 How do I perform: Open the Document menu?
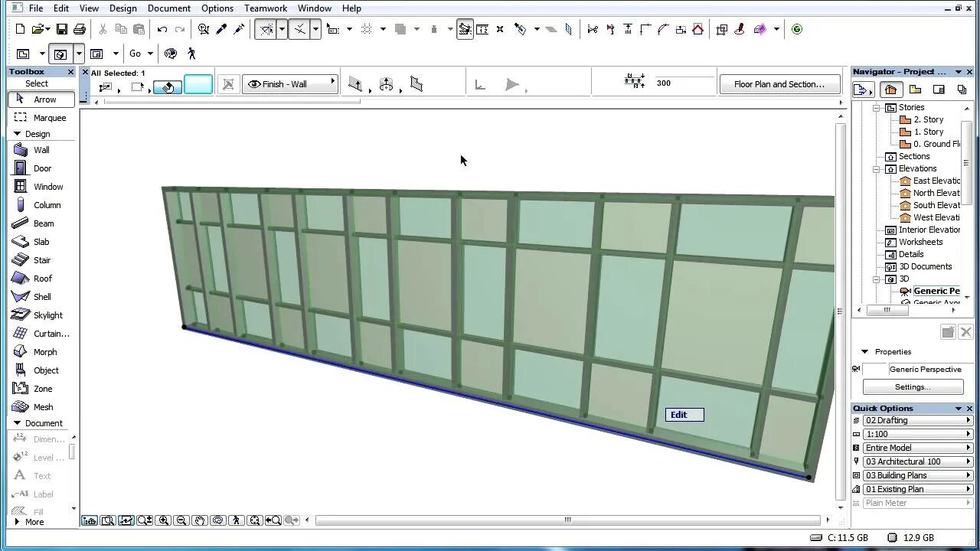point(169,8)
